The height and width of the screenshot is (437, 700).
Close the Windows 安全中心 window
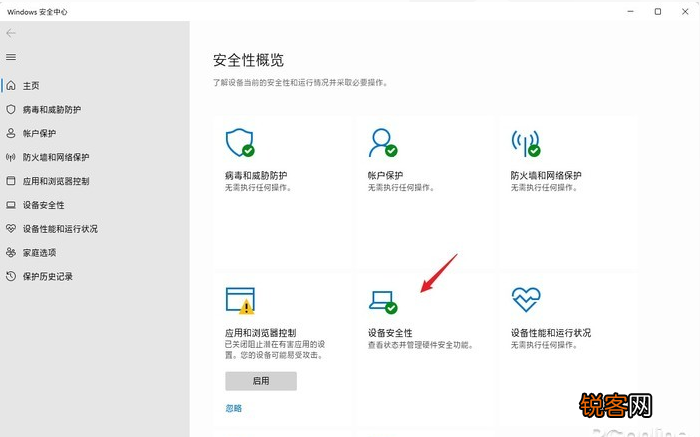[x=685, y=12]
